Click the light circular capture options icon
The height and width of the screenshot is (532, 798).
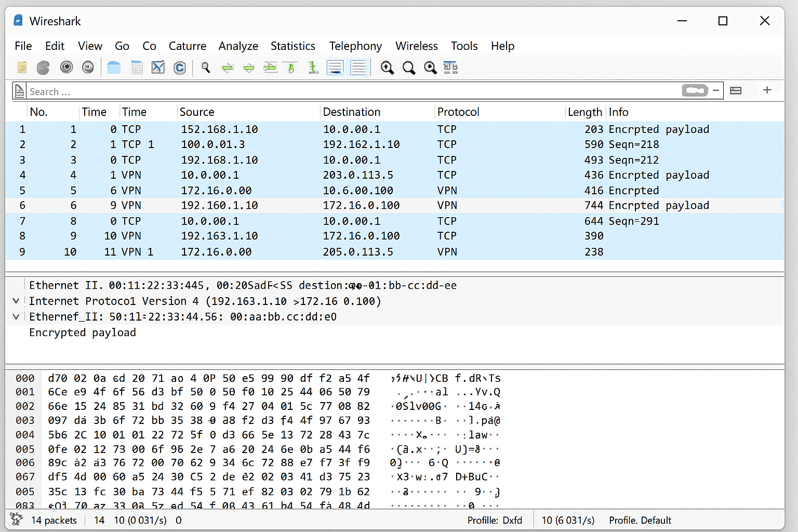(x=88, y=67)
